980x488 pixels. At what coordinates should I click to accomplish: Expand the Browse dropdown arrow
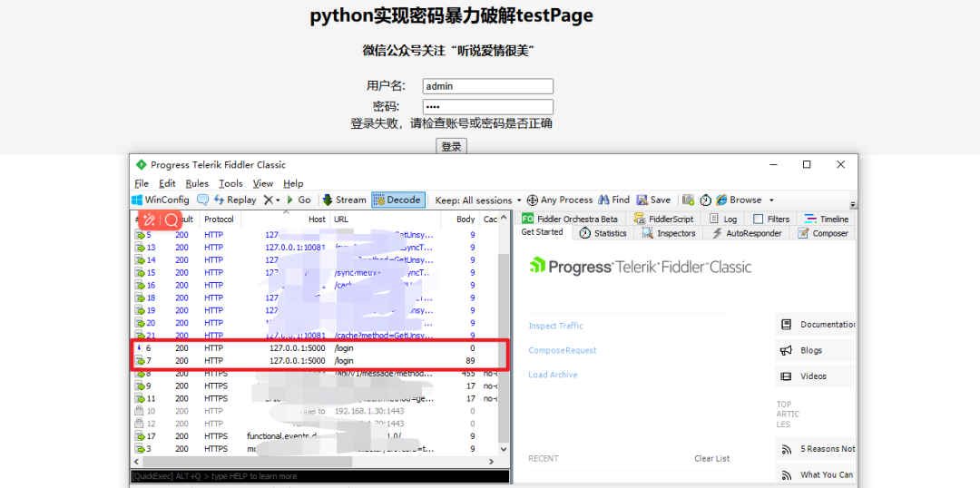click(771, 200)
